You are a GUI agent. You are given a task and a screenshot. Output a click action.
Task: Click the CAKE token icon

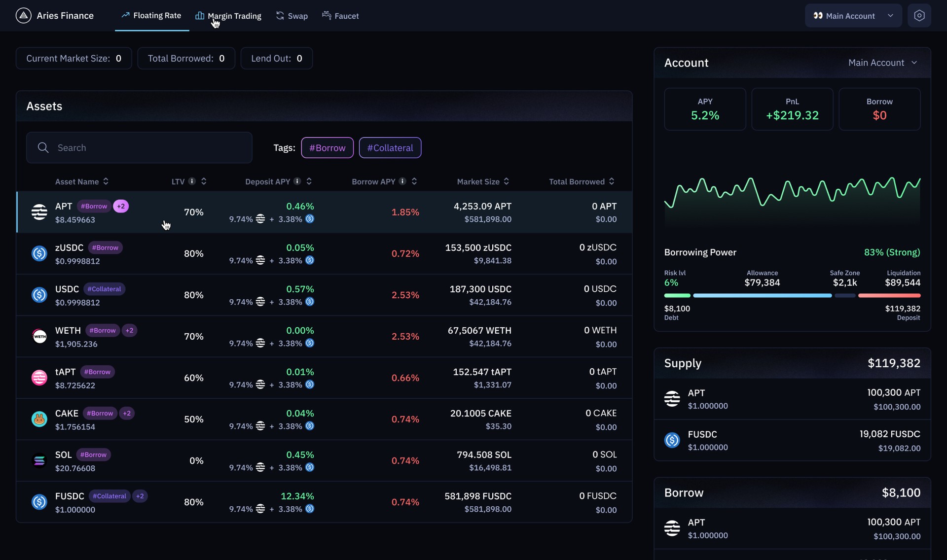pos(39,419)
